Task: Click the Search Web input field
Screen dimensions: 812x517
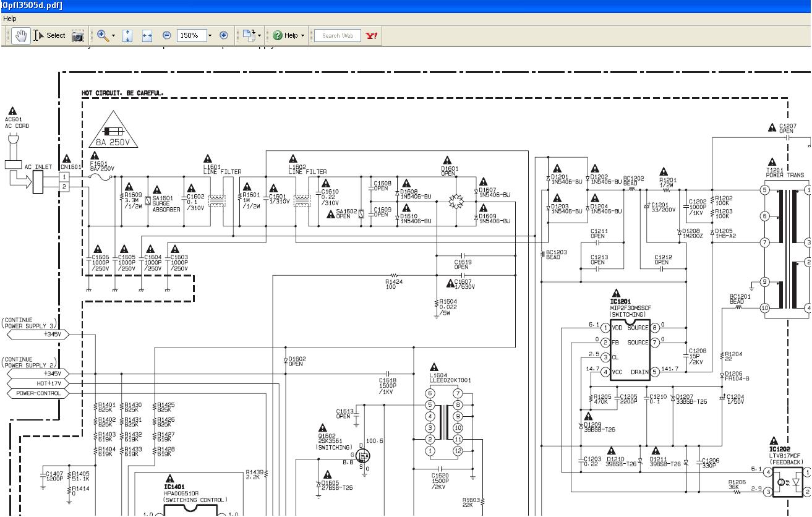Action: [x=337, y=36]
